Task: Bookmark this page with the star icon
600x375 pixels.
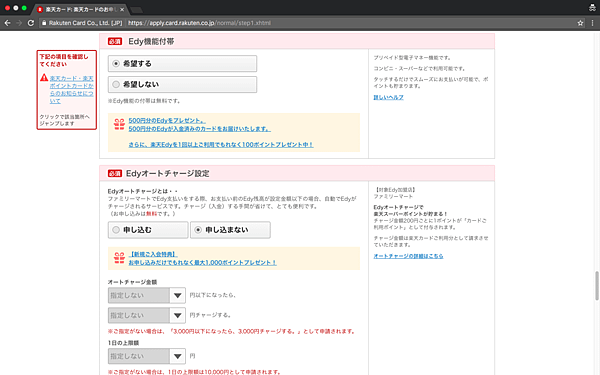Action: 580,23
